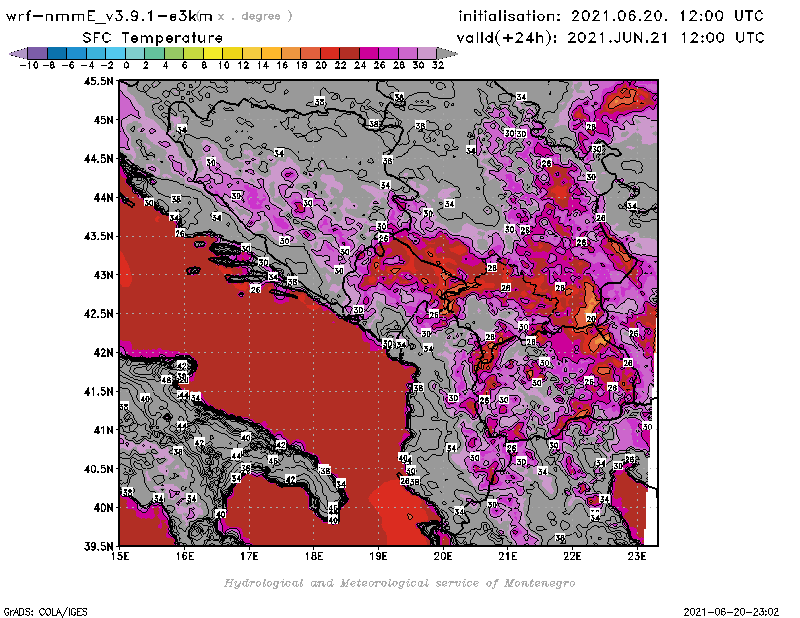
Task: Click the orange swatch between 14 and 16
Action: (271, 54)
